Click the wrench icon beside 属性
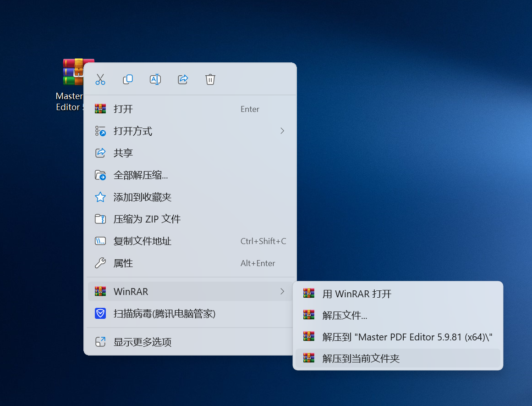Screen dimensions: 532x406 coord(100,263)
